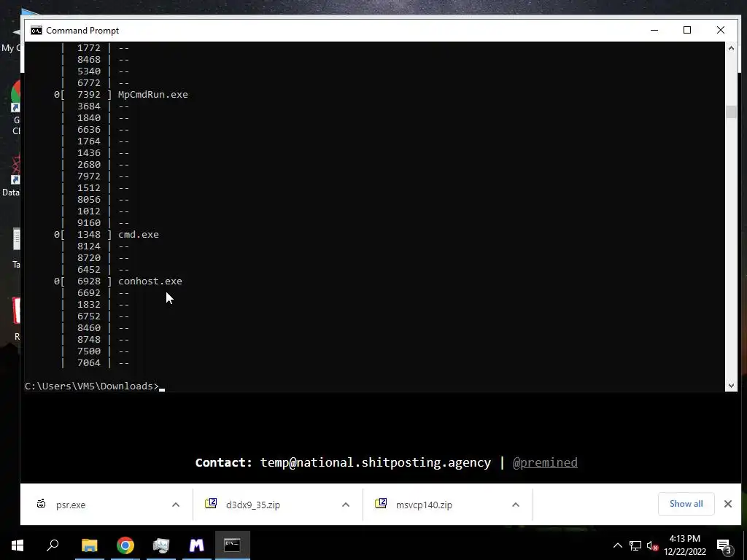
Task: Open downloaded d3dx9_35.zip file
Action: (x=252, y=505)
